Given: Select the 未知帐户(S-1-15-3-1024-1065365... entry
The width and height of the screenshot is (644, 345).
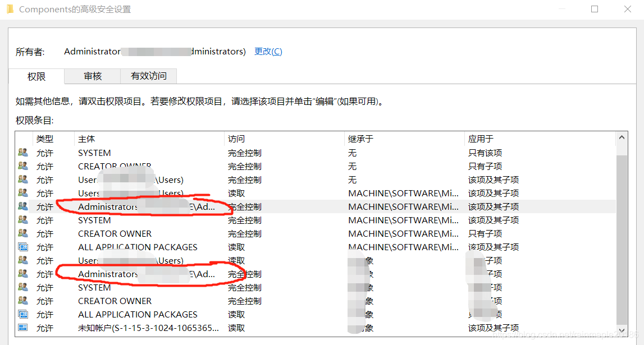Looking at the screenshot, I should coord(148,328).
